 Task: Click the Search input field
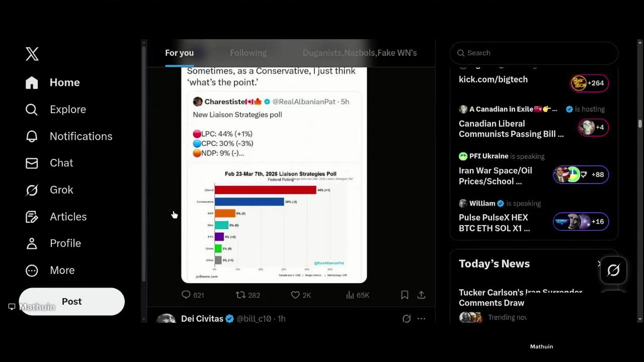(538, 53)
